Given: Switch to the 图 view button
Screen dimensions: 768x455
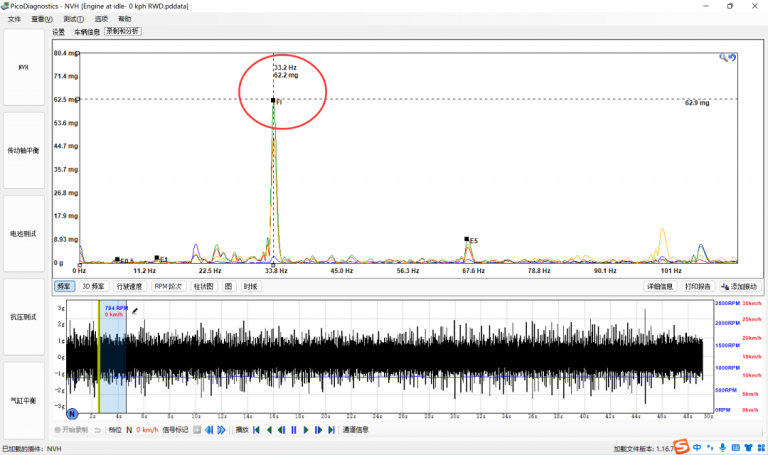Looking at the screenshot, I should [x=228, y=287].
